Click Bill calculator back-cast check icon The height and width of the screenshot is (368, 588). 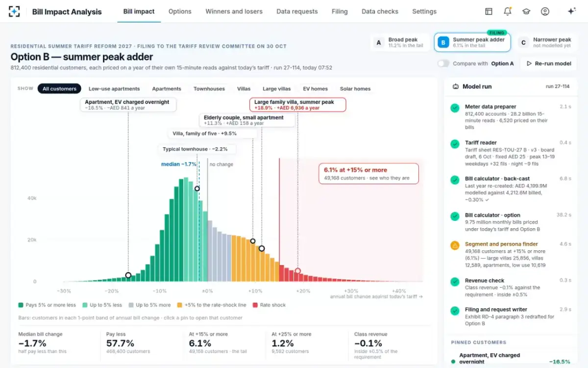coord(455,180)
